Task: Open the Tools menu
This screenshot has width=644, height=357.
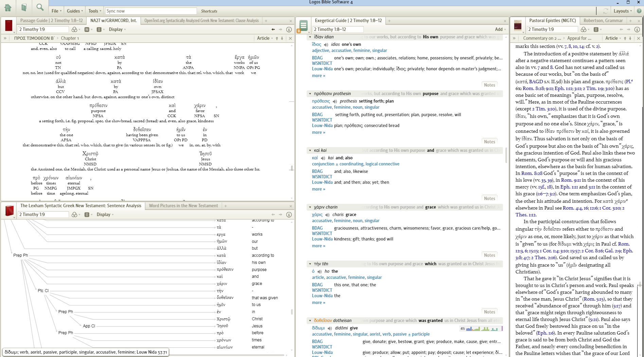Action: point(95,11)
